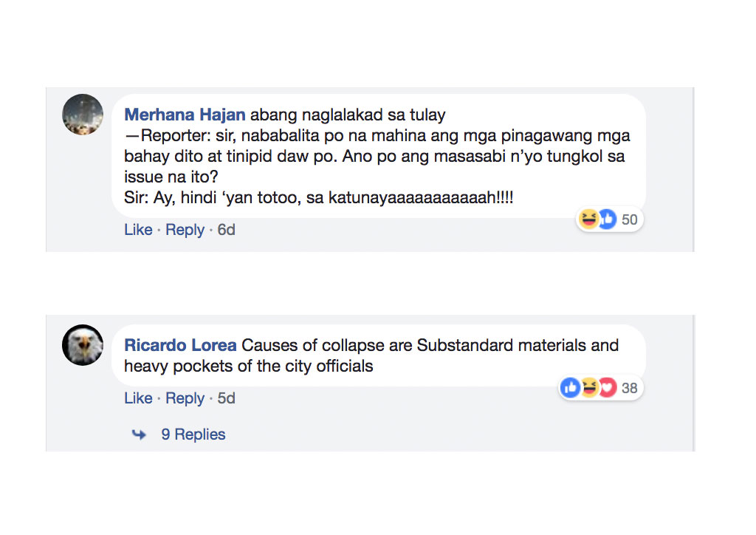Click the thumbs-up reaction on Merhana's comment
The image size is (756, 535).
pyautogui.click(x=606, y=219)
